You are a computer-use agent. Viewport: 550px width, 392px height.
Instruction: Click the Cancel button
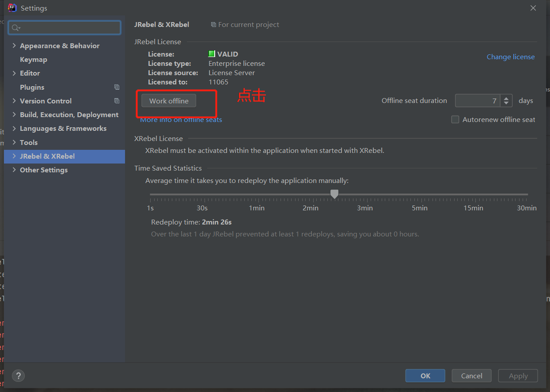click(x=472, y=376)
